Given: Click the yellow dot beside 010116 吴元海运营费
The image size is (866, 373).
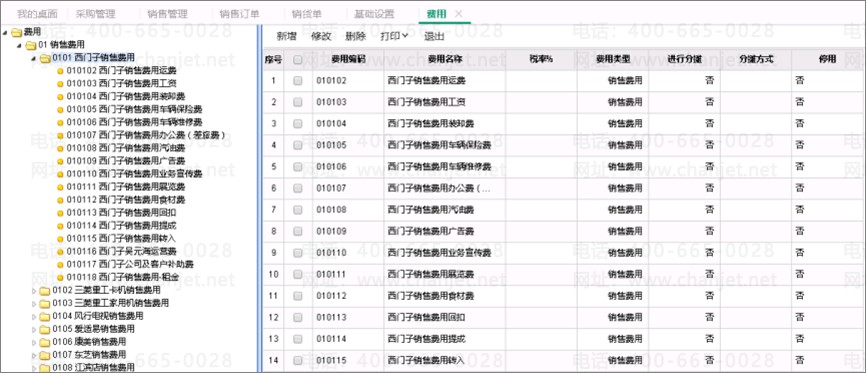Looking at the screenshot, I should pyautogui.click(x=60, y=251).
